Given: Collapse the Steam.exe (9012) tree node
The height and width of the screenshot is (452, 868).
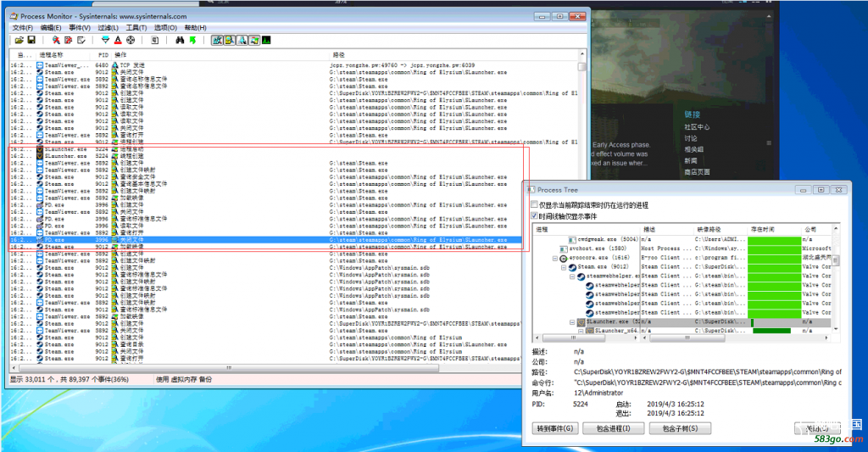Looking at the screenshot, I should pyautogui.click(x=564, y=267).
